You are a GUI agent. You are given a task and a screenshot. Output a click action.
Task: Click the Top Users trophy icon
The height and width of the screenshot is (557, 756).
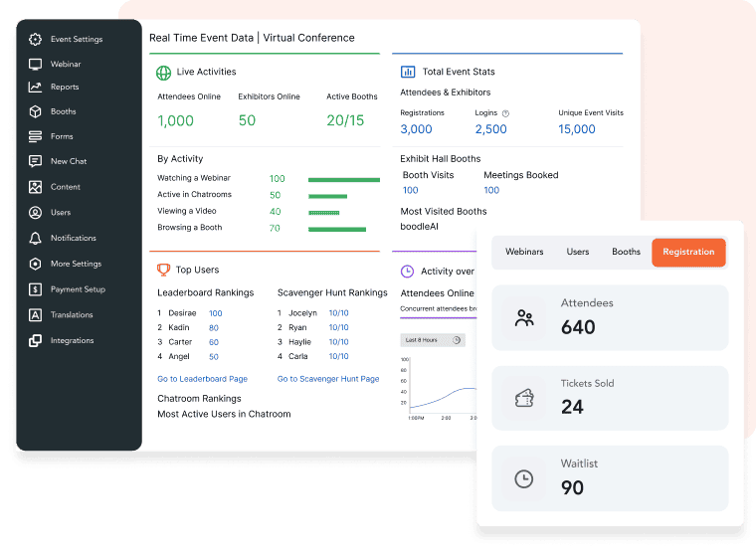pos(163,270)
